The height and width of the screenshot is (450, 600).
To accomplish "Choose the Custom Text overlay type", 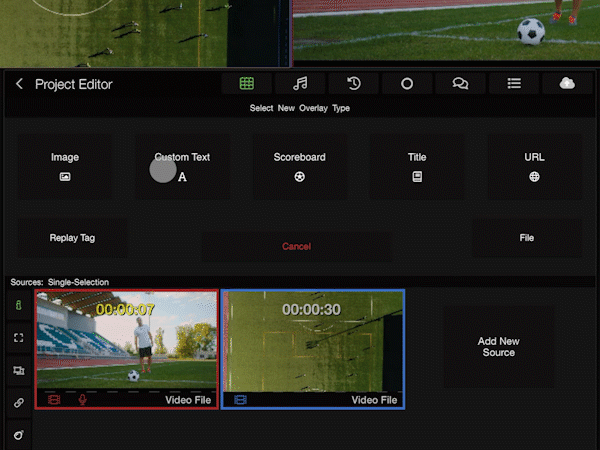I will 182,166.
